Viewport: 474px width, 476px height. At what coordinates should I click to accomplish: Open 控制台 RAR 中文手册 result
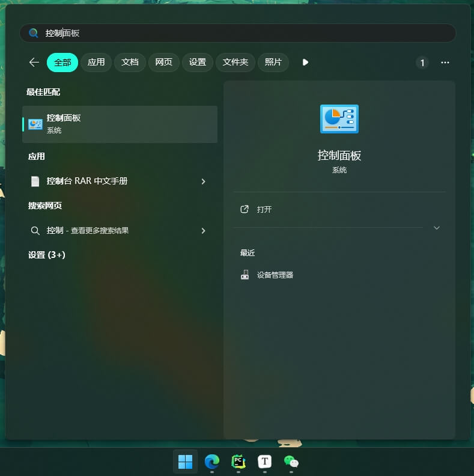pos(120,182)
